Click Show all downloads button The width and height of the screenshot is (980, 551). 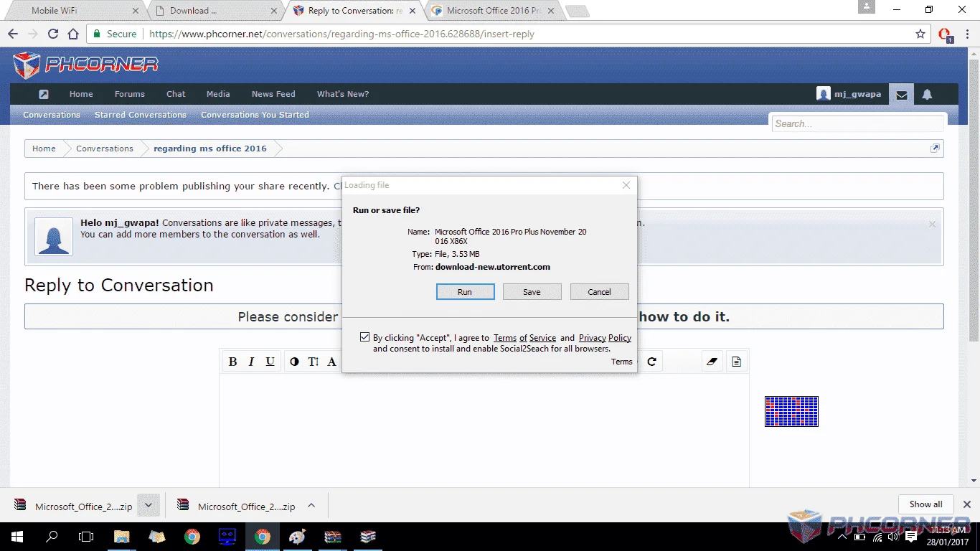(x=926, y=504)
